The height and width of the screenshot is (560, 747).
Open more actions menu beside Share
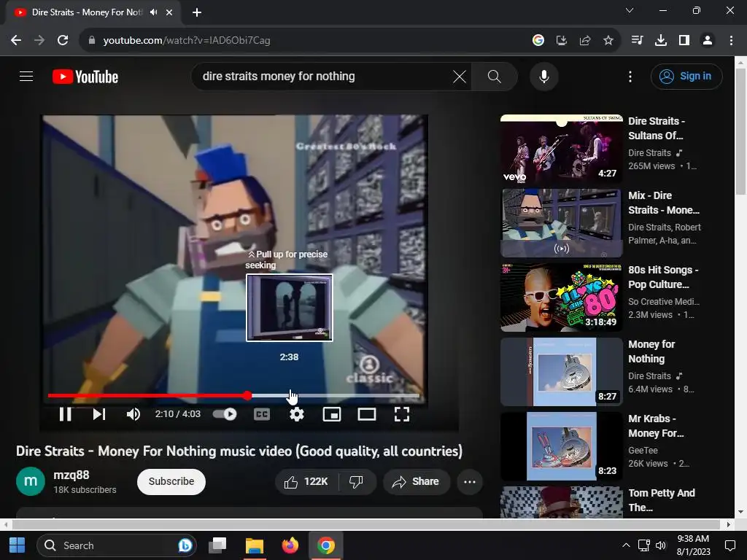tap(470, 481)
